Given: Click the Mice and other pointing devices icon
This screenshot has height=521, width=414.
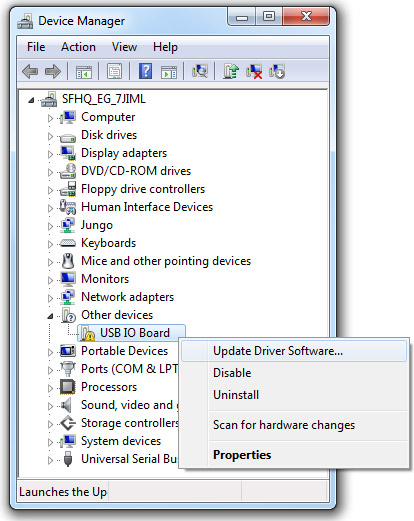Looking at the screenshot, I should point(68,261).
